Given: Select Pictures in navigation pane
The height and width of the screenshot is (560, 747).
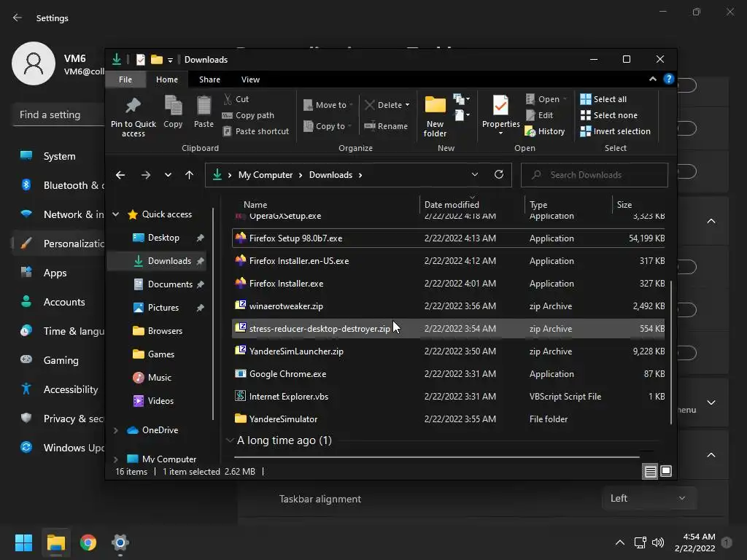Looking at the screenshot, I should point(163,307).
